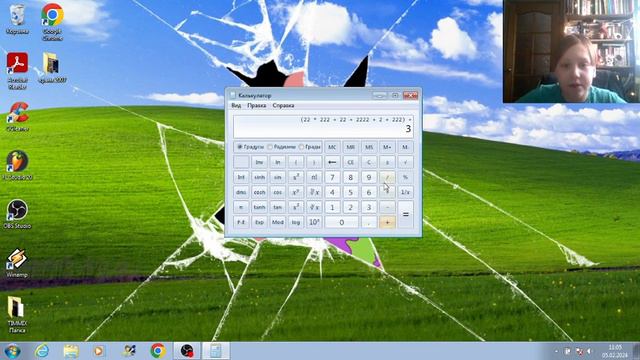This screenshot has width=640, height=360.
Task: Show hidden system tray icons
Action: tap(556, 351)
